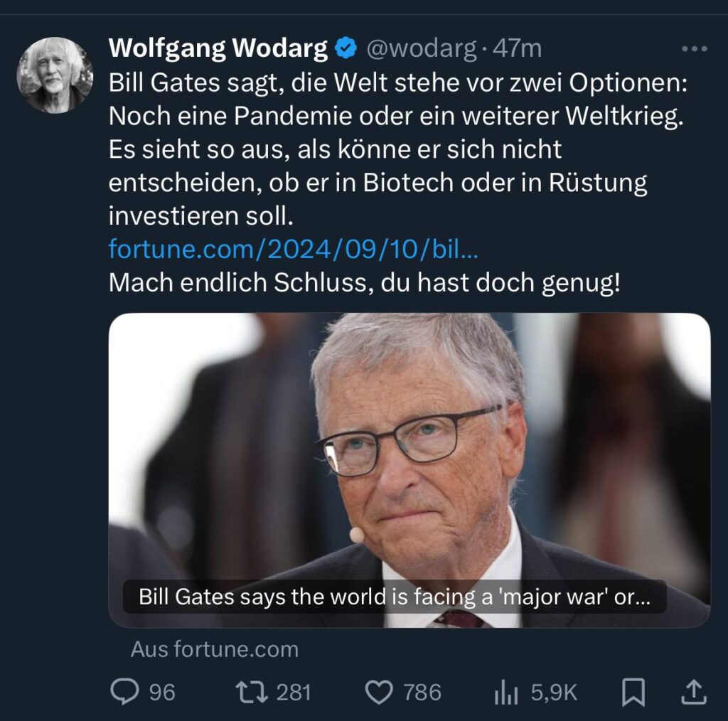The height and width of the screenshot is (721, 728).
Task: Open the three-dot more options menu
Action: tap(695, 49)
